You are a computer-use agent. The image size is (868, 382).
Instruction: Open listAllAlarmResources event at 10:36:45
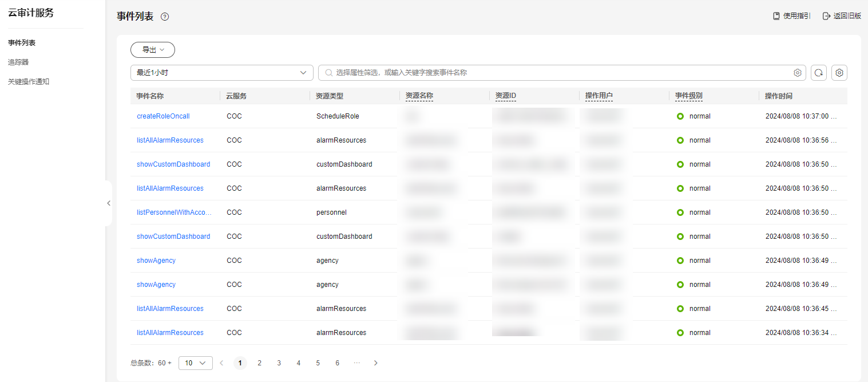point(170,309)
